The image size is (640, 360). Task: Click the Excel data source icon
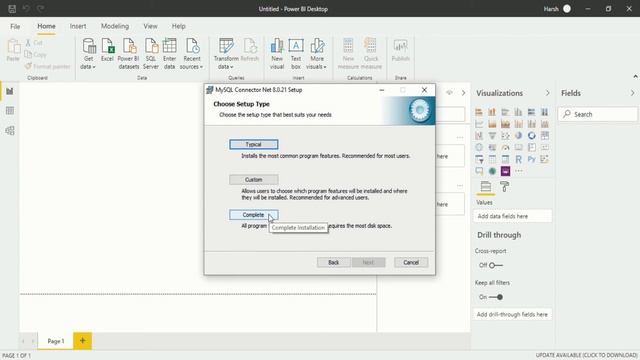click(x=107, y=50)
